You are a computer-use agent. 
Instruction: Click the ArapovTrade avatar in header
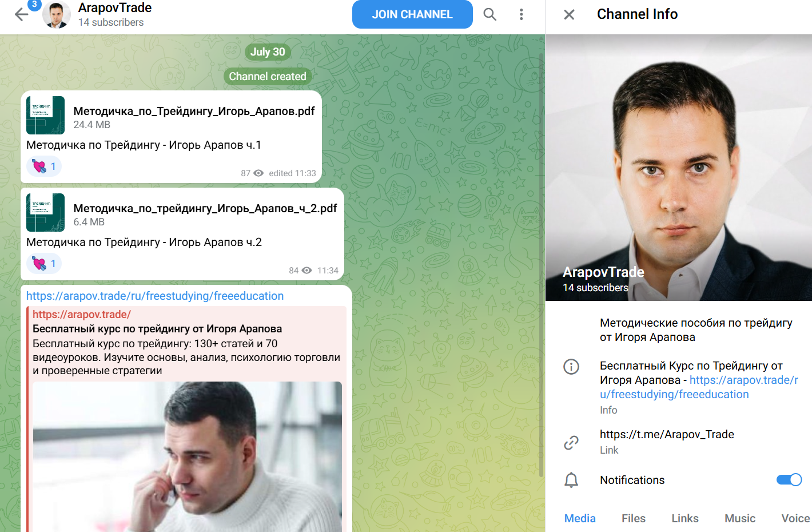point(57,15)
